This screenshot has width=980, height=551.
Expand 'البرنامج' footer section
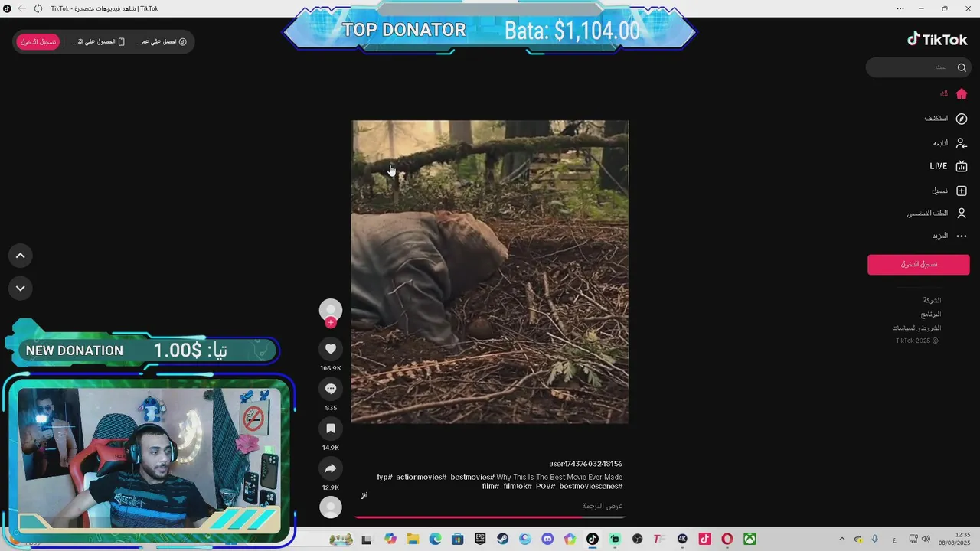tap(931, 315)
